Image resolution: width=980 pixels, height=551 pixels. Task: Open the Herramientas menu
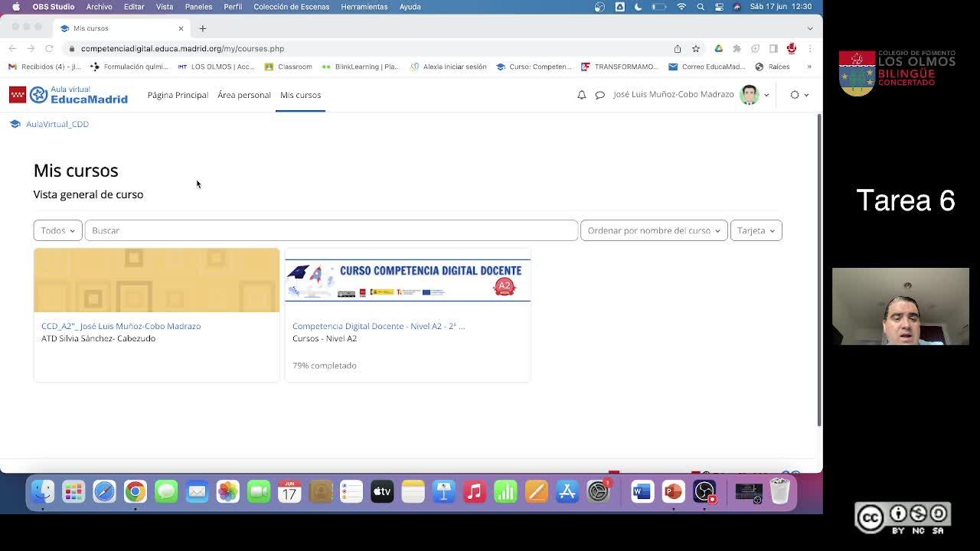click(x=364, y=7)
